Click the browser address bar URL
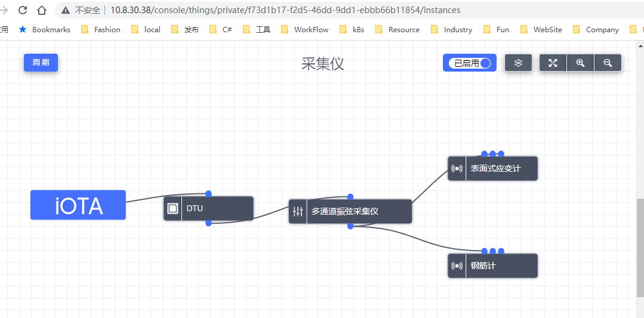This screenshot has width=644, height=318. pyautogui.click(x=285, y=10)
